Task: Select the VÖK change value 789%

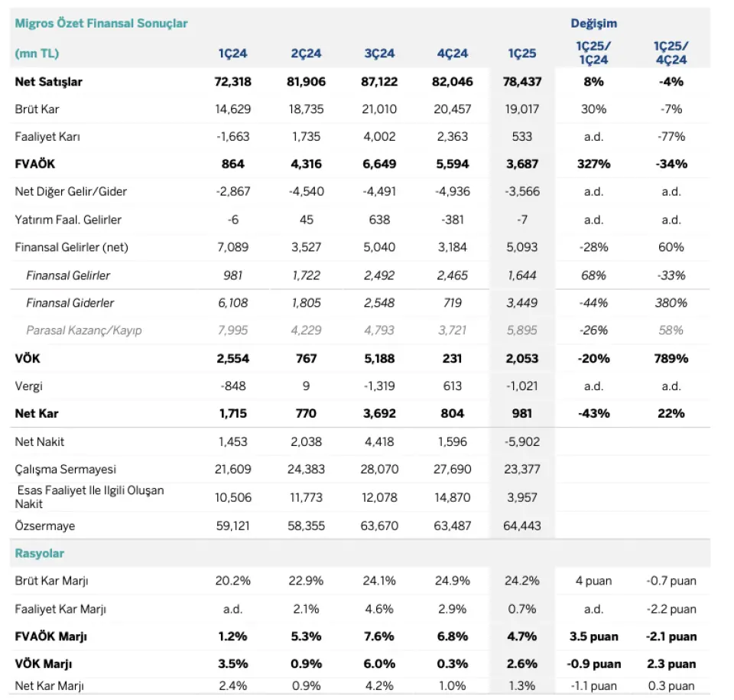Action: tap(671, 359)
